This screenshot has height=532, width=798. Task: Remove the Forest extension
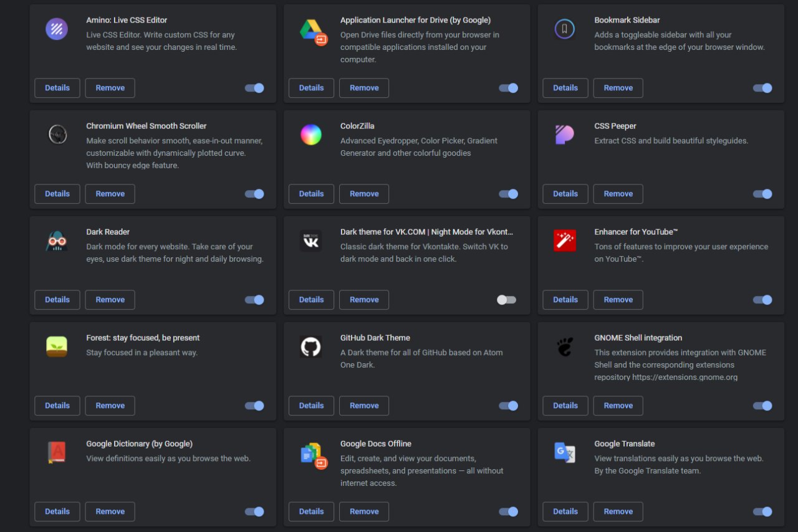coord(110,406)
